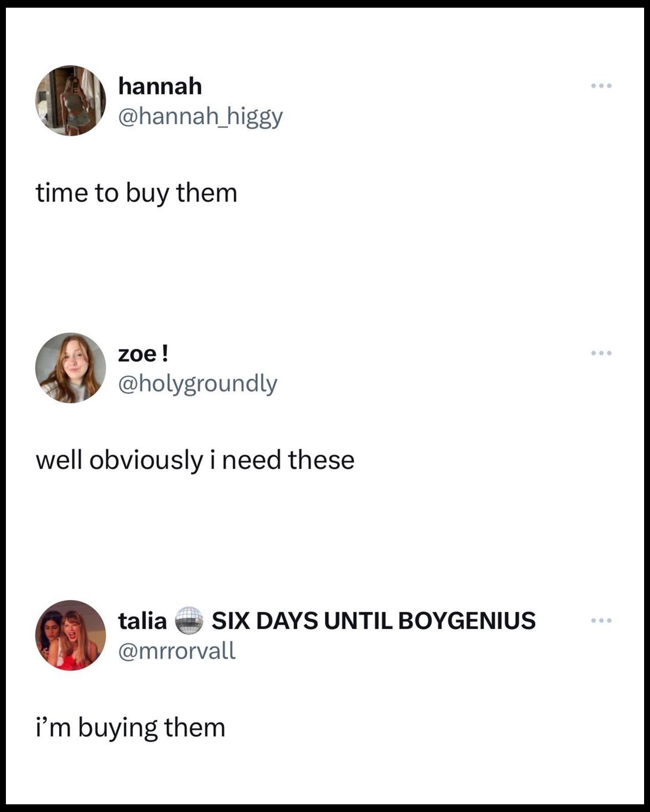Open the three-dot menu on zoe's tweet
This screenshot has width=650, height=812.
pos(602,353)
